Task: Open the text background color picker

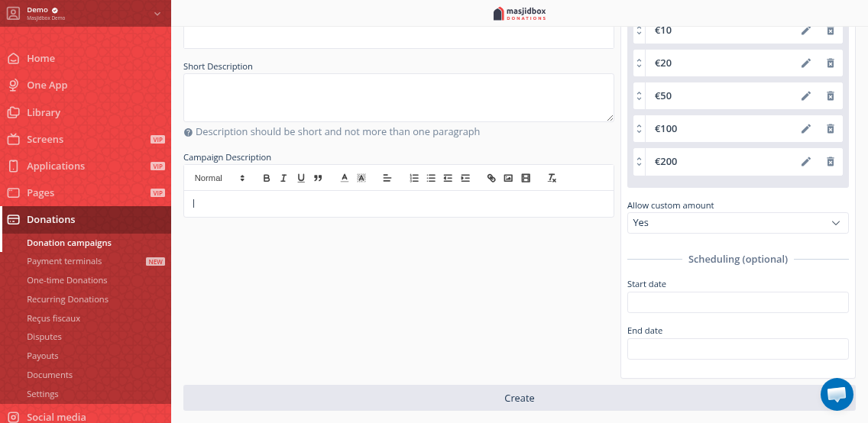Action: tap(361, 178)
